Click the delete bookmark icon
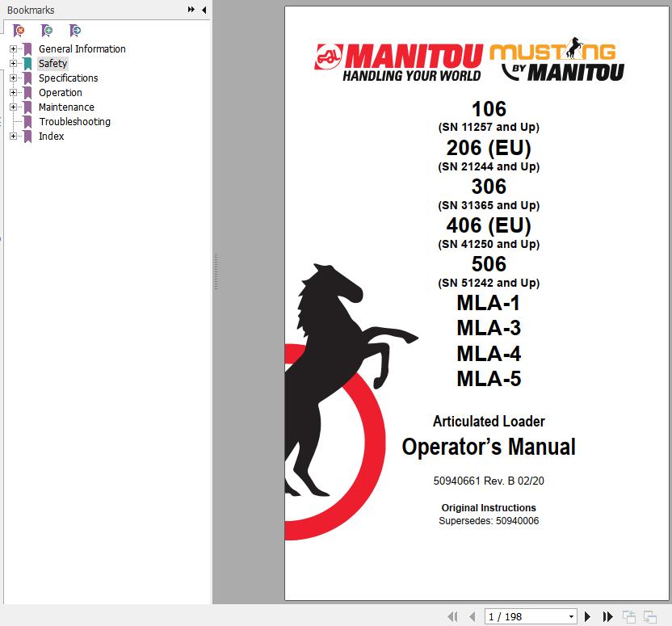 point(19,31)
